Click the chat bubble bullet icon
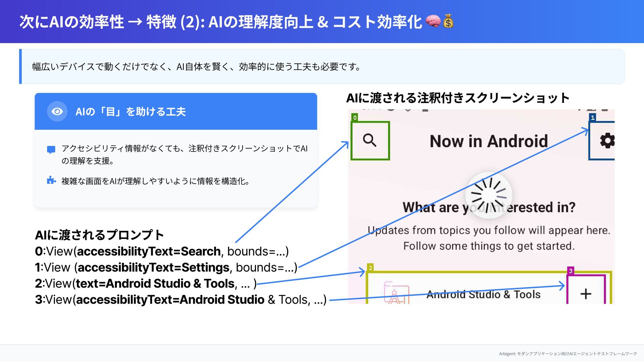The width and height of the screenshot is (644, 362). coord(51,149)
